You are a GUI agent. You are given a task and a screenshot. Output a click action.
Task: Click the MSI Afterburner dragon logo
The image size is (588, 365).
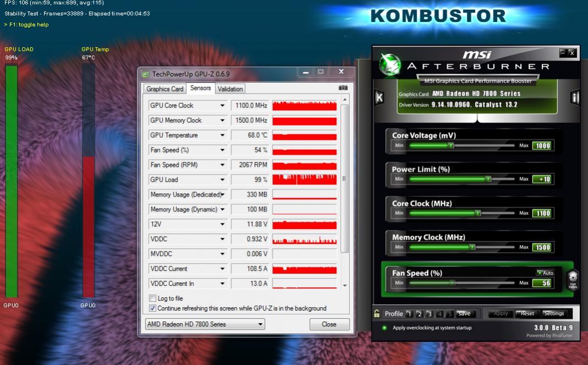[390, 64]
